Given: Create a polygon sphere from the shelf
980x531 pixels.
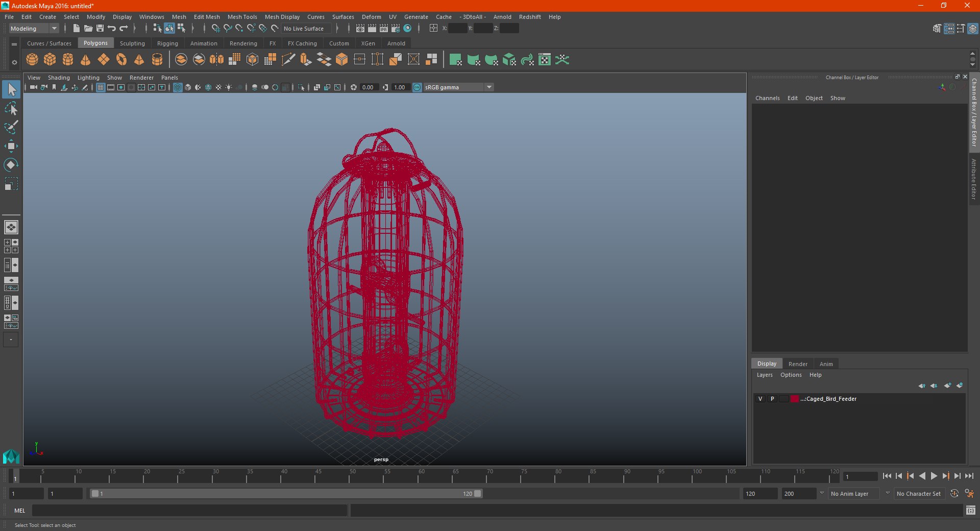Looking at the screenshot, I should coord(32,60).
